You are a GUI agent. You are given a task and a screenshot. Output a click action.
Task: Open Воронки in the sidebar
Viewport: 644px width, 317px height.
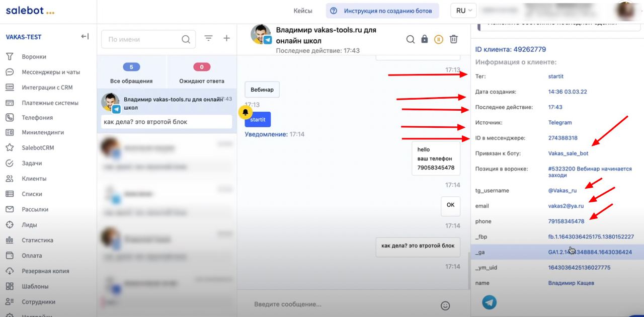point(34,57)
